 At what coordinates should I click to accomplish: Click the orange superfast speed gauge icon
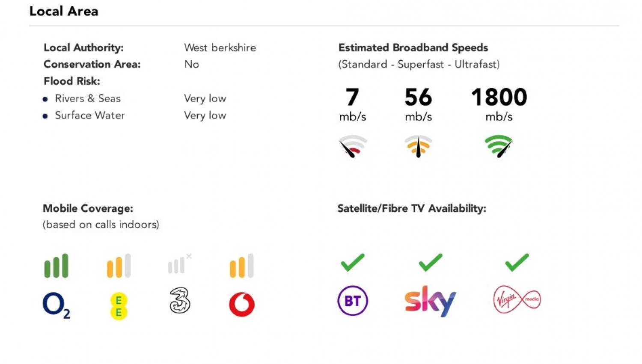418,146
